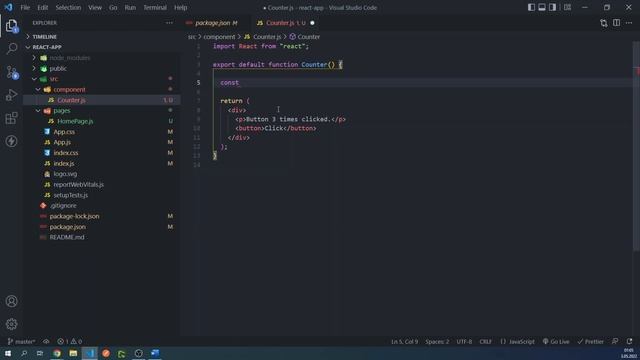Open the Extensions view
Image resolution: width=640 pixels, height=360 pixels.
11,118
